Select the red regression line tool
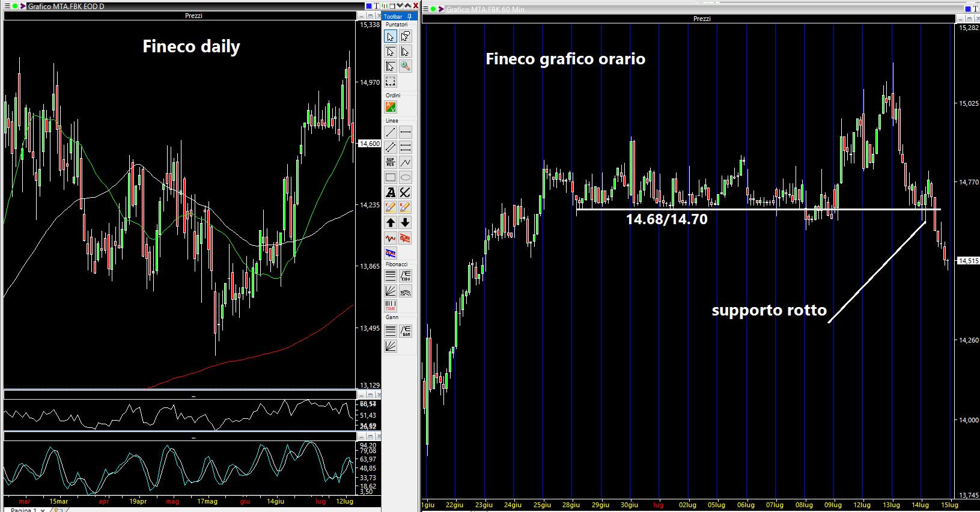This screenshot has width=980, height=512. point(391,238)
